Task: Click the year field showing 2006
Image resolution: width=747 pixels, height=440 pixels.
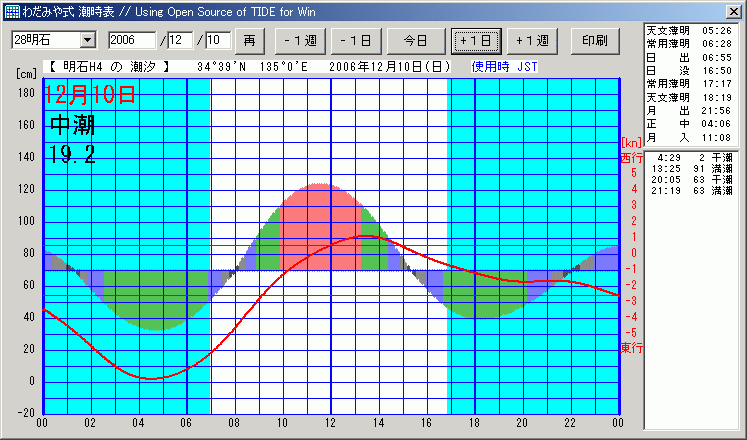Action: (x=131, y=40)
